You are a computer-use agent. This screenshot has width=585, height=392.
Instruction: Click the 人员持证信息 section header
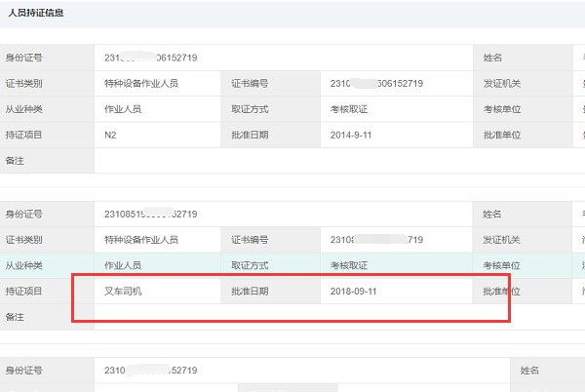coord(36,13)
